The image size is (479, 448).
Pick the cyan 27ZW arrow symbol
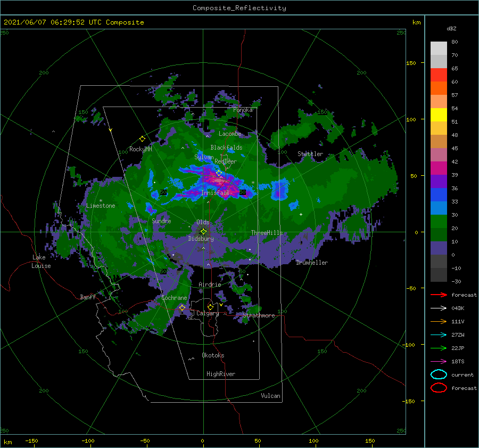tap(439, 335)
